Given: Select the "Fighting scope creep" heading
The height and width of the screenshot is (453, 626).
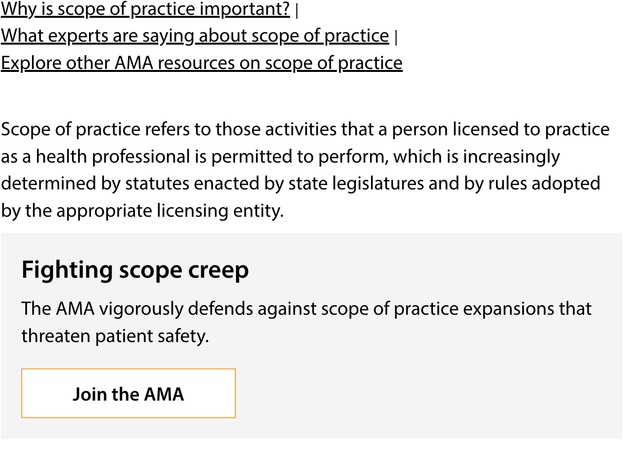Looking at the screenshot, I should 135,270.
